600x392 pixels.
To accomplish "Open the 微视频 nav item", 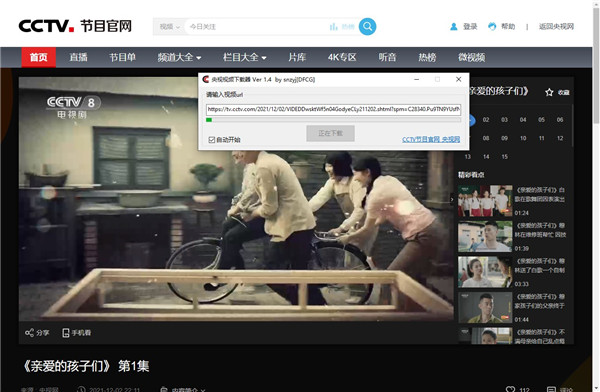I will 472,57.
